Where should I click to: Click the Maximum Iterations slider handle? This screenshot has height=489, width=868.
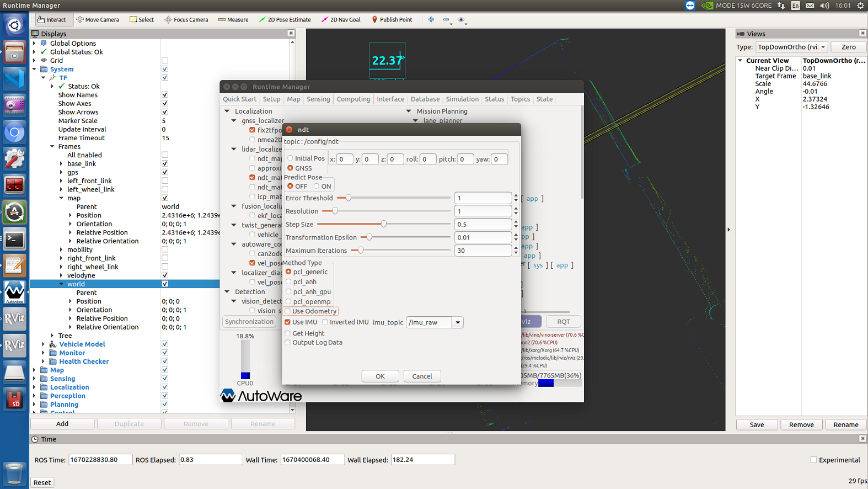click(x=361, y=251)
